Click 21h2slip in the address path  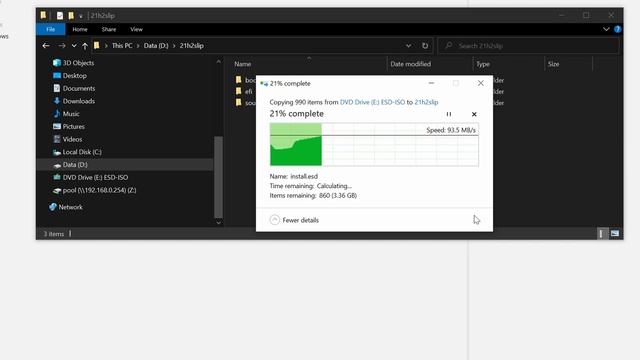[191, 46]
